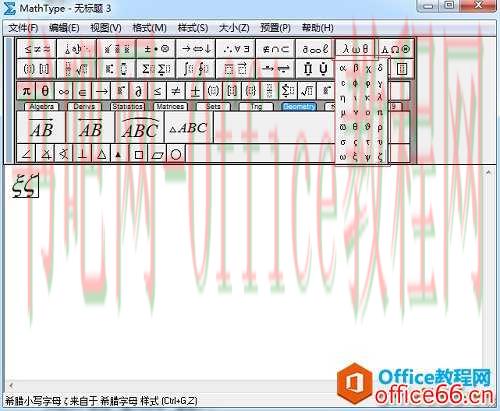
Task: Expand the products and set templates palette
Action: point(315,69)
